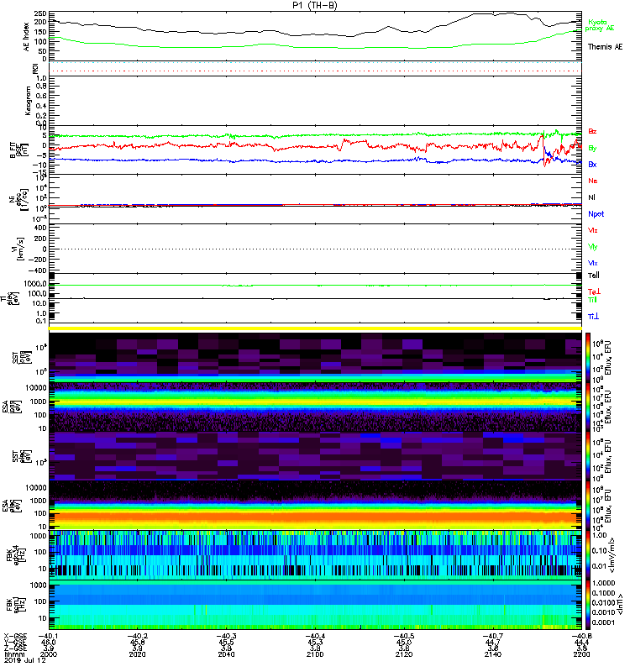Select the blue Ti perpendicular legend label
Viewport: 630px width, 672px height.
pos(593,317)
